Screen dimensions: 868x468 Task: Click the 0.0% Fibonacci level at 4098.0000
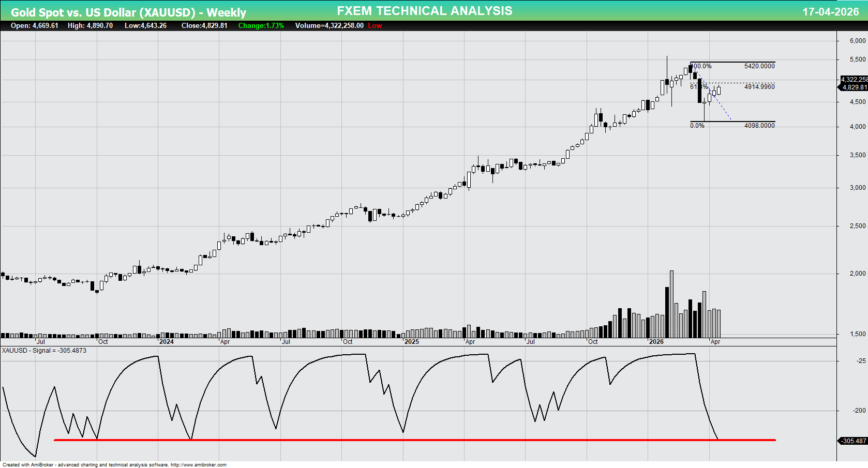coord(697,125)
